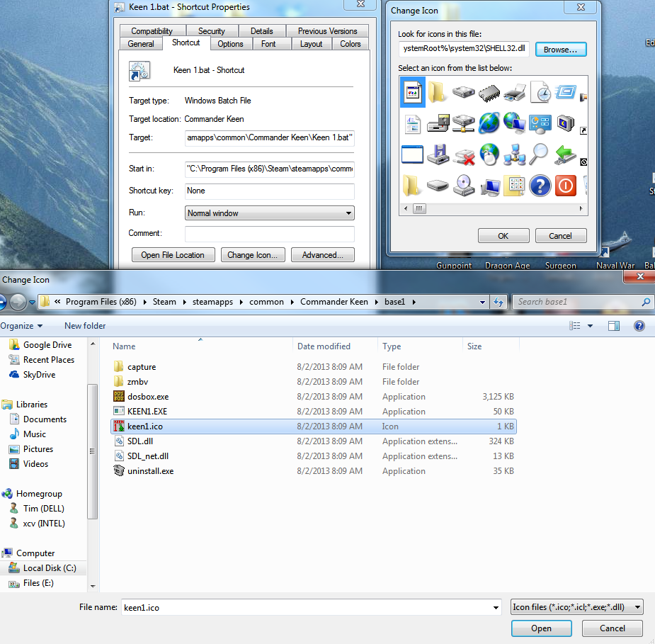Open Google Drive in the navigation pane

point(40,345)
